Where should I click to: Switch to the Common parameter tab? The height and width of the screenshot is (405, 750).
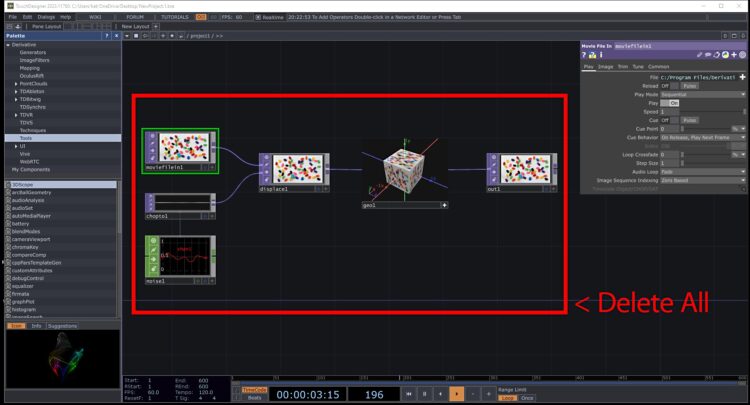coord(658,66)
